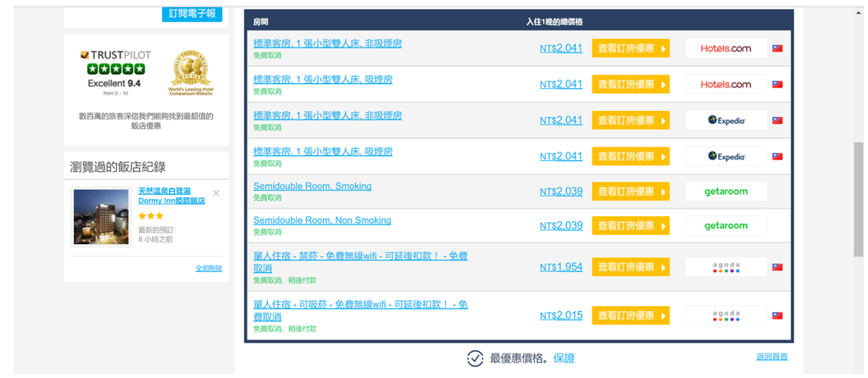This screenshot has height=378, width=868.
Task: Open the first 標準客房 非吸煙房 room link from Hotels.com
Action: pos(328,43)
